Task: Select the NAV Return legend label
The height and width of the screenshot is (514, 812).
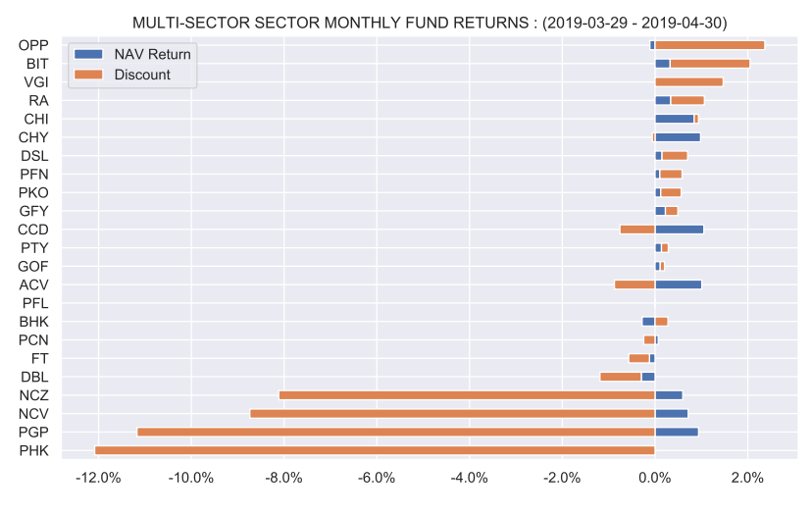Action: (x=152, y=54)
